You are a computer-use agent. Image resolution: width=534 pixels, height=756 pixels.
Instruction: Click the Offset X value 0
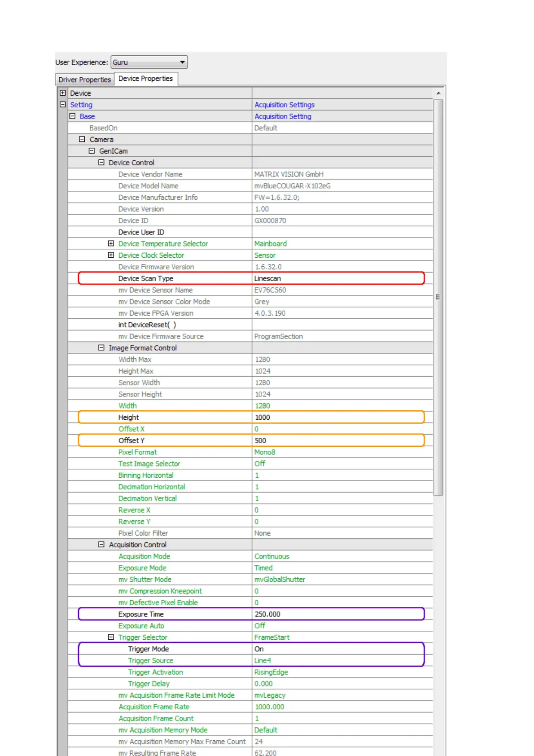[x=257, y=429]
